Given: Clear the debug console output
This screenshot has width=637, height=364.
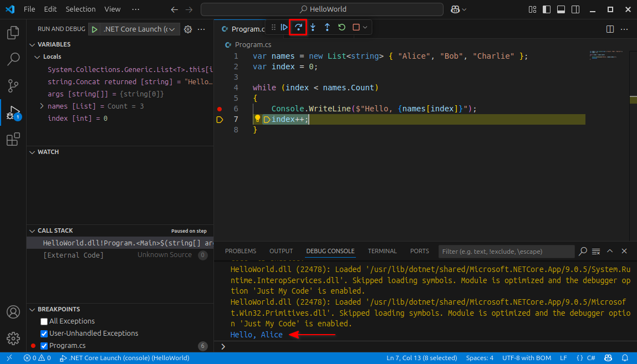Looking at the screenshot, I should pos(596,251).
